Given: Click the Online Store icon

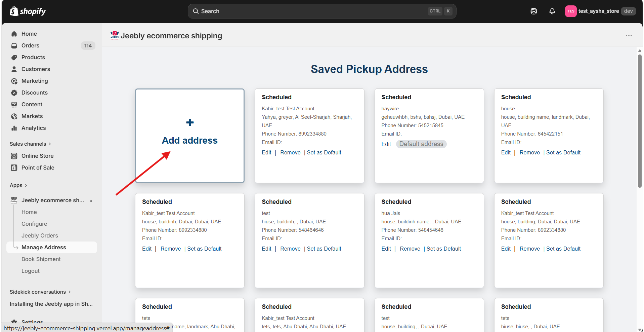Looking at the screenshot, I should point(14,156).
